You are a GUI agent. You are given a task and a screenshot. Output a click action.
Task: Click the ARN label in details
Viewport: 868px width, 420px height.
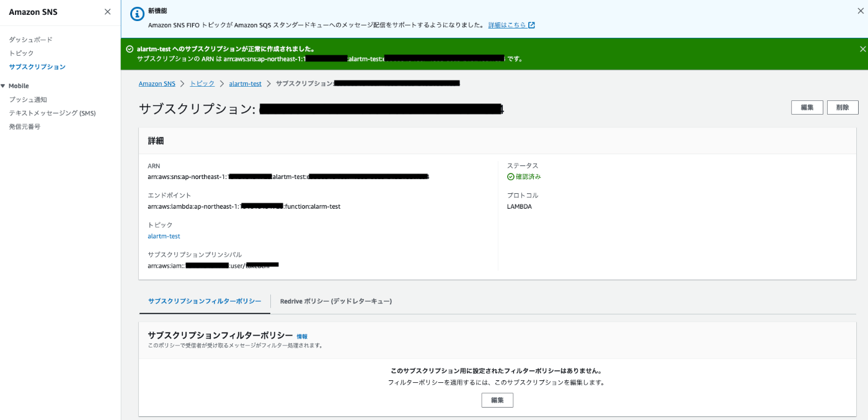point(154,166)
